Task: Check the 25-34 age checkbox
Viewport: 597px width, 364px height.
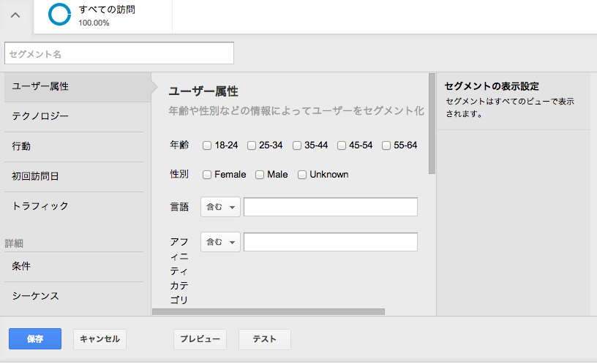Action: (252, 145)
